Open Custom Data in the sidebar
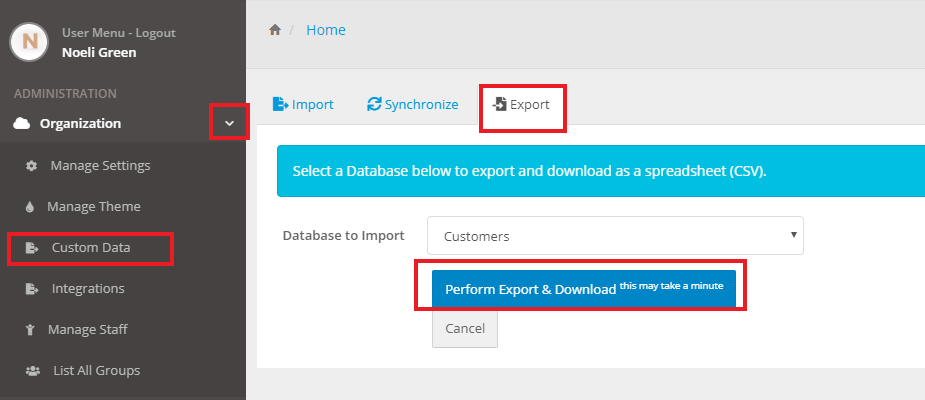This screenshot has height=400, width=925. tap(91, 248)
